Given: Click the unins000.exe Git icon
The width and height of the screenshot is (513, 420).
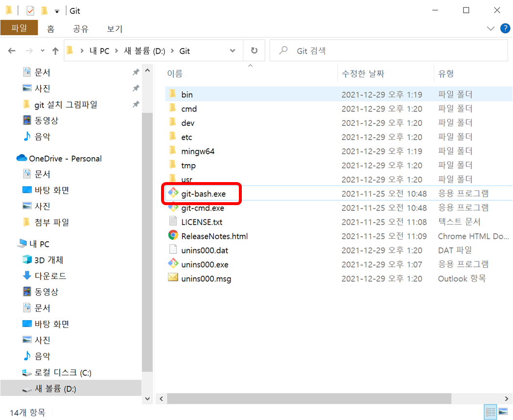Looking at the screenshot, I should tap(173, 264).
